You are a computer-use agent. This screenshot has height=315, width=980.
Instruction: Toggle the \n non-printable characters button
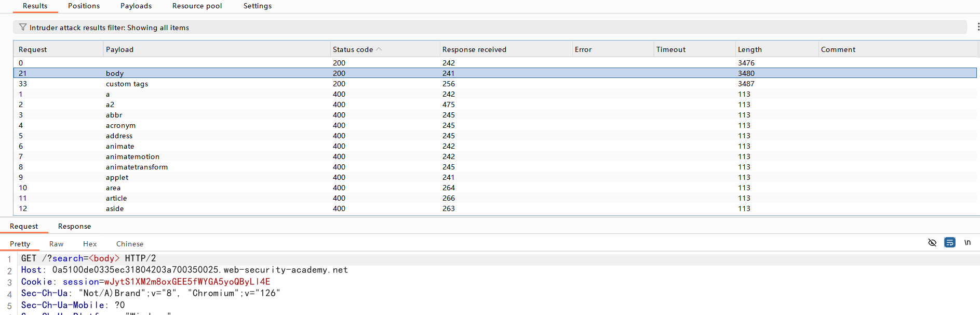click(x=967, y=243)
